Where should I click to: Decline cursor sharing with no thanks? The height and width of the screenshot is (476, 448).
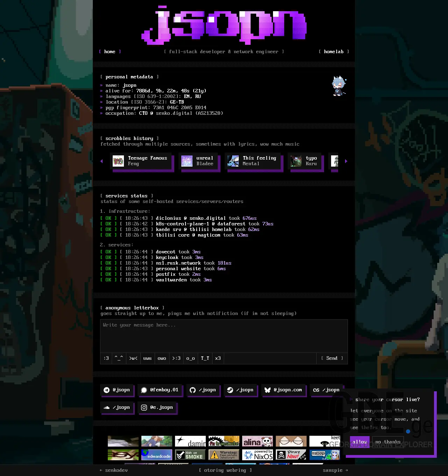click(x=388, y=442)
